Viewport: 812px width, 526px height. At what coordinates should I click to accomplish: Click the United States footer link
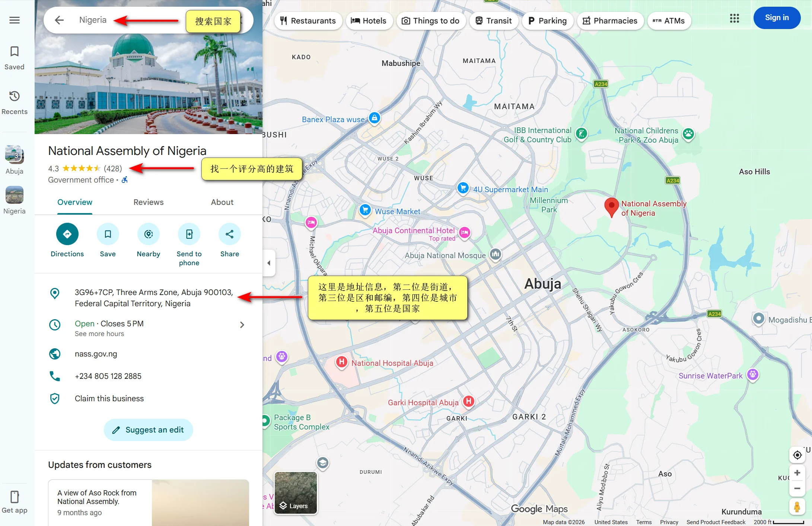tap(611, 522)
